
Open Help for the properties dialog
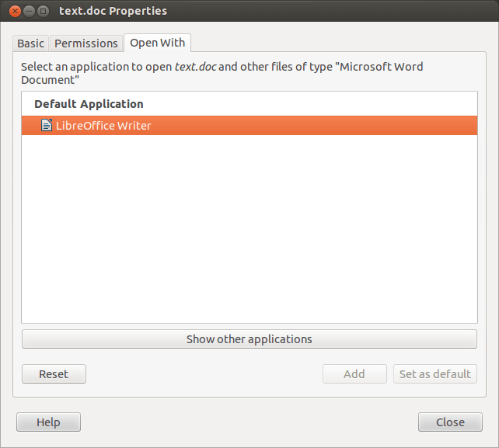tap(48, 422)
